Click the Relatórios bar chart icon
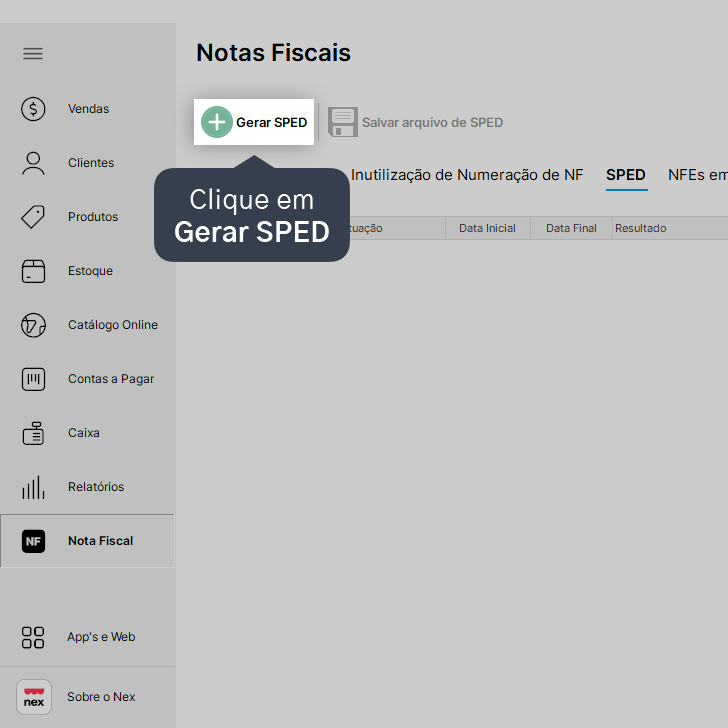 coord(33,487)
